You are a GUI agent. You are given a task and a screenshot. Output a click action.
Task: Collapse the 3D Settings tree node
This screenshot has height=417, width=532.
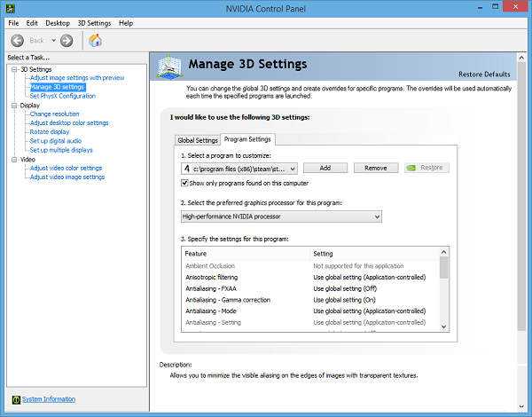[14, 69]
